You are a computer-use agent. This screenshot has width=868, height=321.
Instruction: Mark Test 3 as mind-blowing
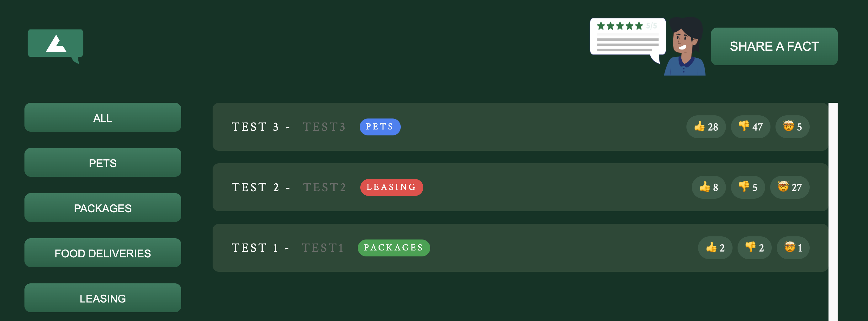click(792, 127)
